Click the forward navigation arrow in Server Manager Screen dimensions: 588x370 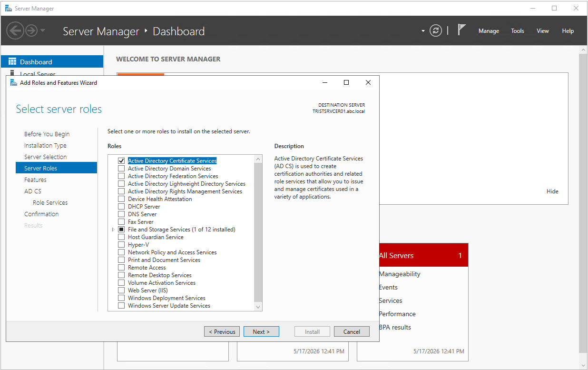tap(31, 31)
